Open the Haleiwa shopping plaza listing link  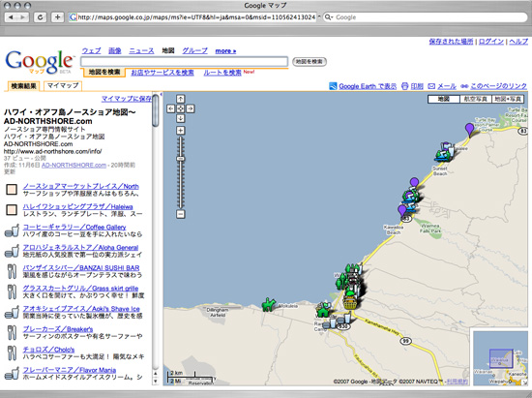click(77, 207)
